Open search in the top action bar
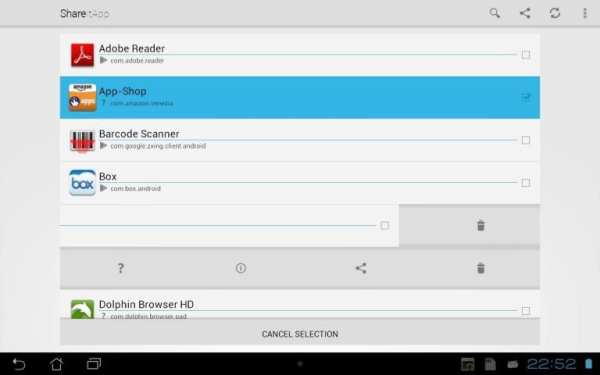 (x=494, y=13)
